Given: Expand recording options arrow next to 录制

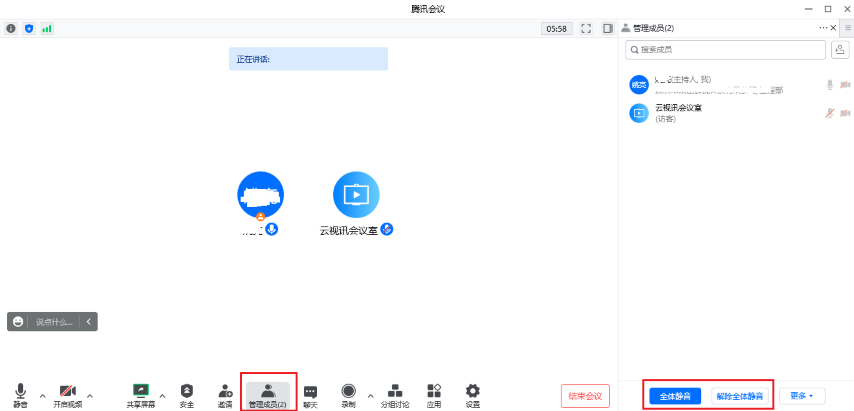Looking at the screenshot, I should (371, 395).
